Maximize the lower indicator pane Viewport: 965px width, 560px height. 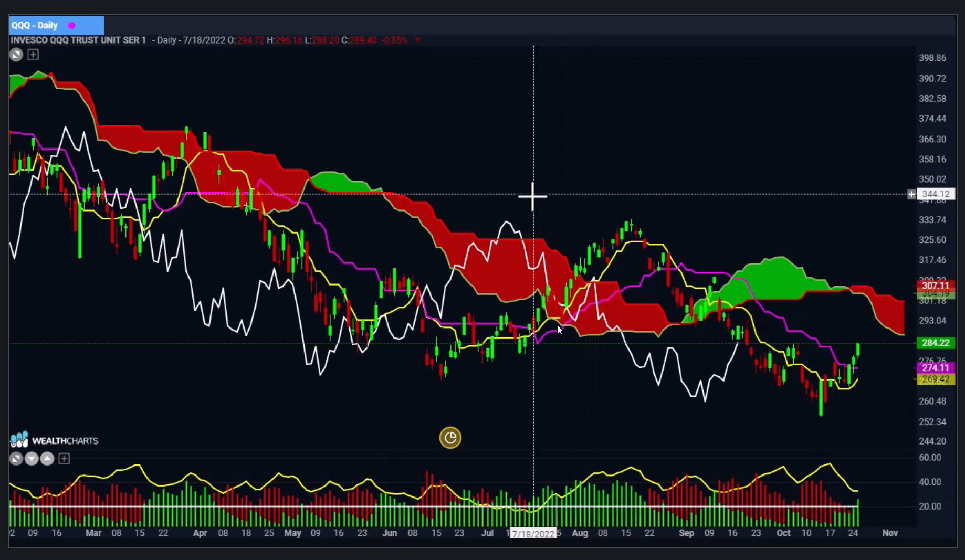16,459
